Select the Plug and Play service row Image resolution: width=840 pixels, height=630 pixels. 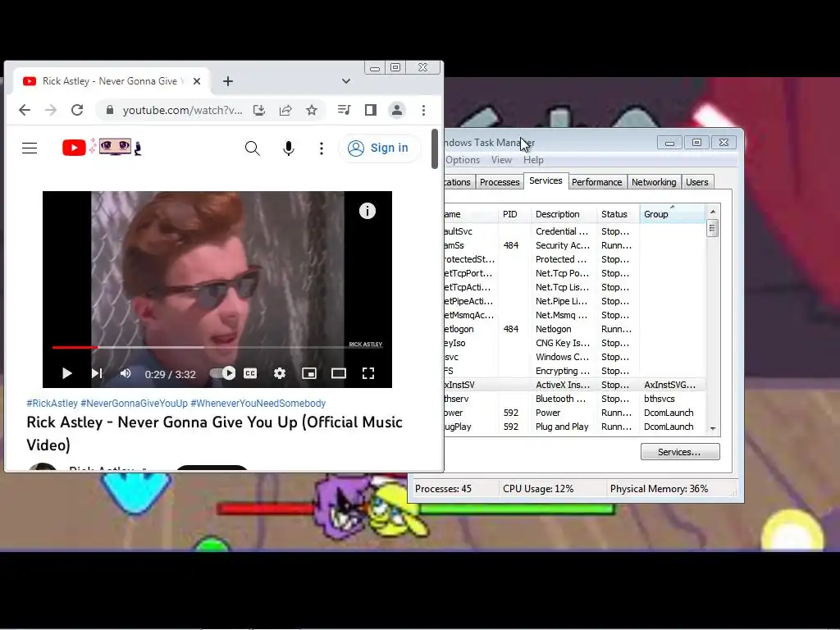(x=573, y=427)
